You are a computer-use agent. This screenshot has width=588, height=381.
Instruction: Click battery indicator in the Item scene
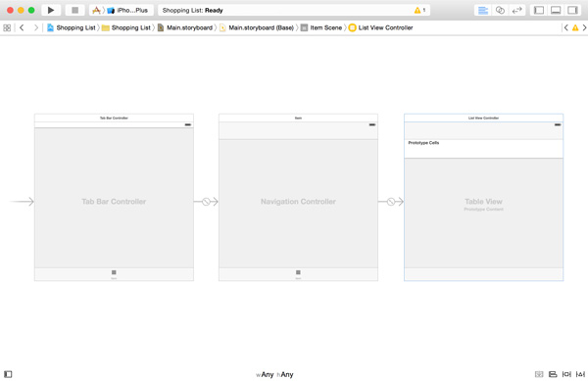point(372,124)
